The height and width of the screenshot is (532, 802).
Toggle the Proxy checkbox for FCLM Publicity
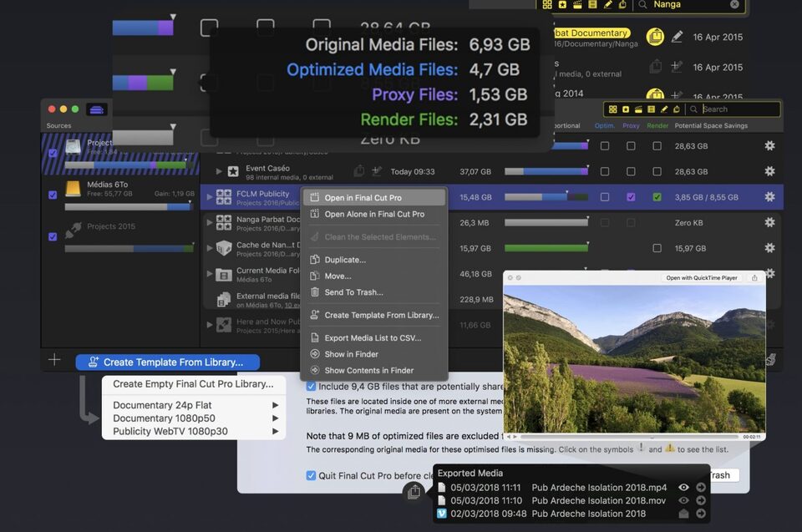click(x=631, y=197)
